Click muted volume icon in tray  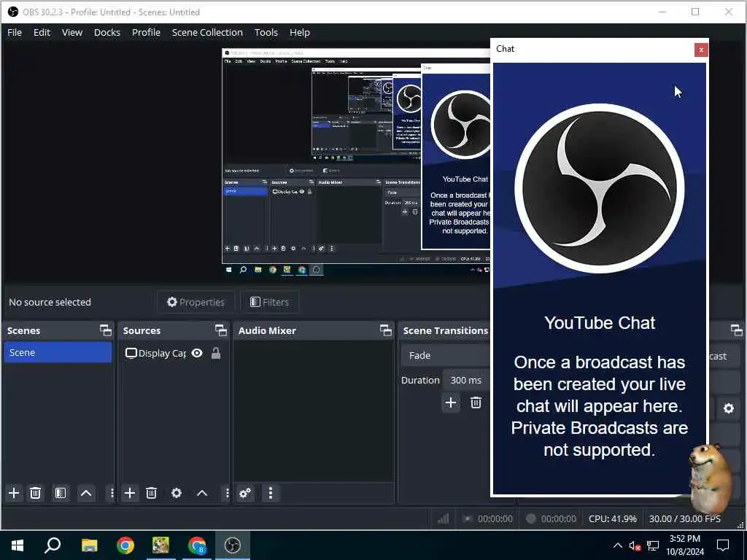tap(635, 545)
